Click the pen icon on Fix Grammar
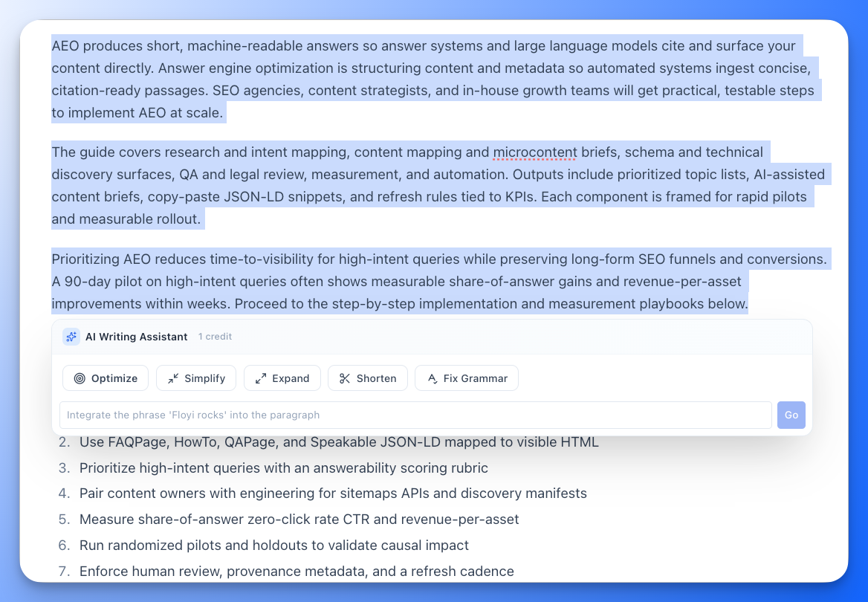Image resolution: width=868 pixels, height=602 pixels. 432,378
